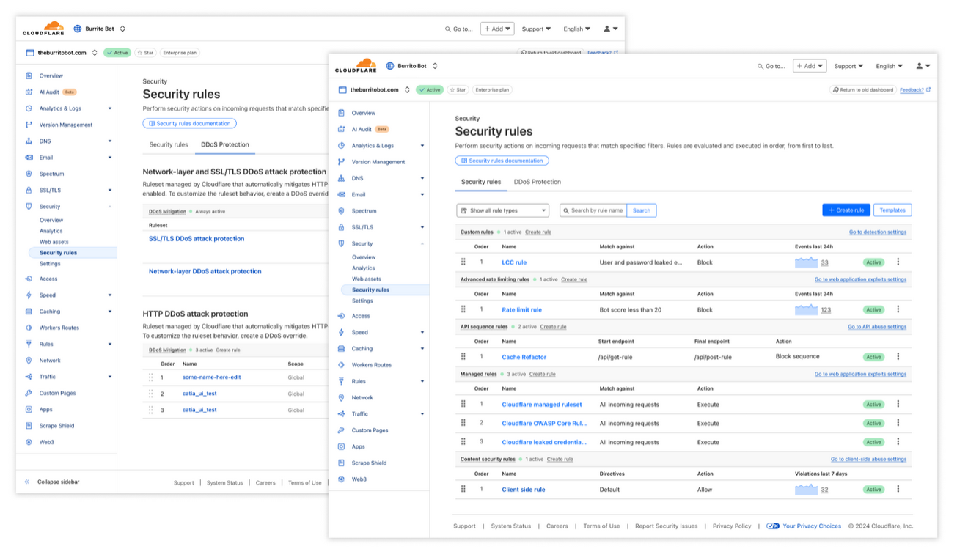Open the Add dropdown in front window
This screenshot has width=968, height=560.
[x=810, y=66]
